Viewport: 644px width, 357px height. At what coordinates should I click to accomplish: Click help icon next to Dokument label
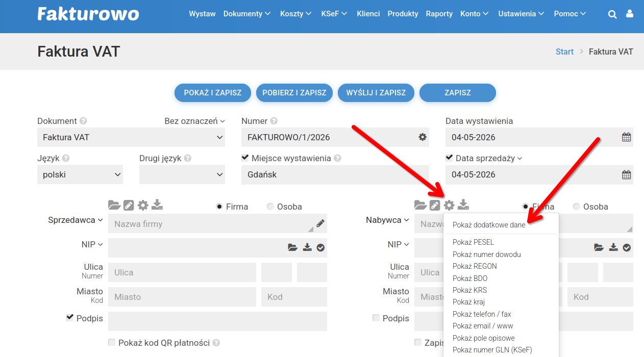[x=83, y=121]
